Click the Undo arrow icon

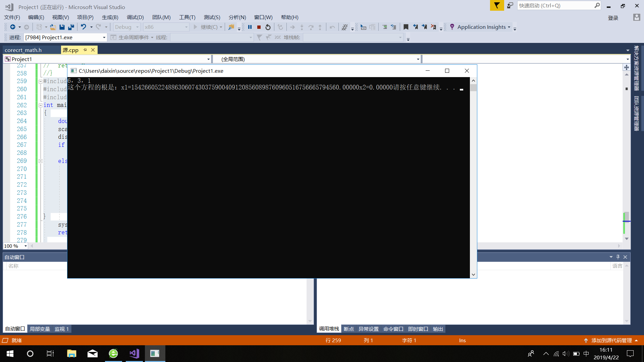tap(84, 27)
